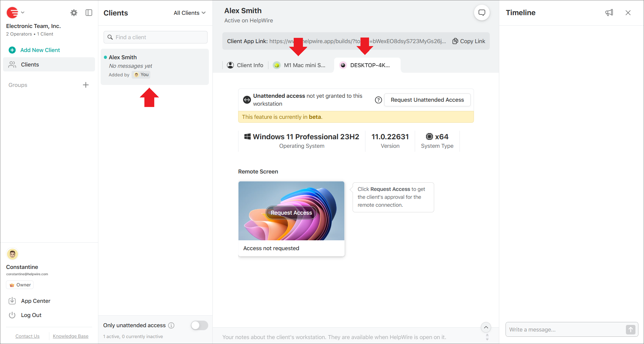Open HelpWire settings via gear icon

point(74,13)
